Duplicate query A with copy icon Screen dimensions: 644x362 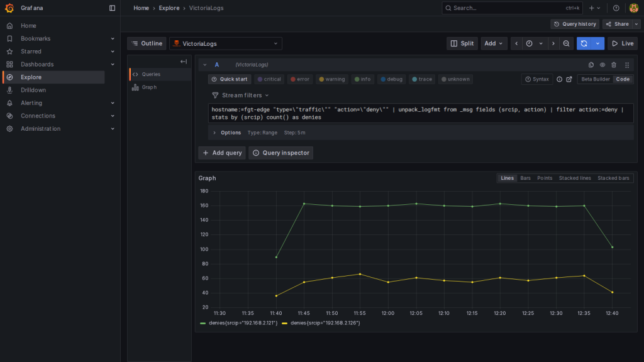pyautogui.click(x=591, y=65)
